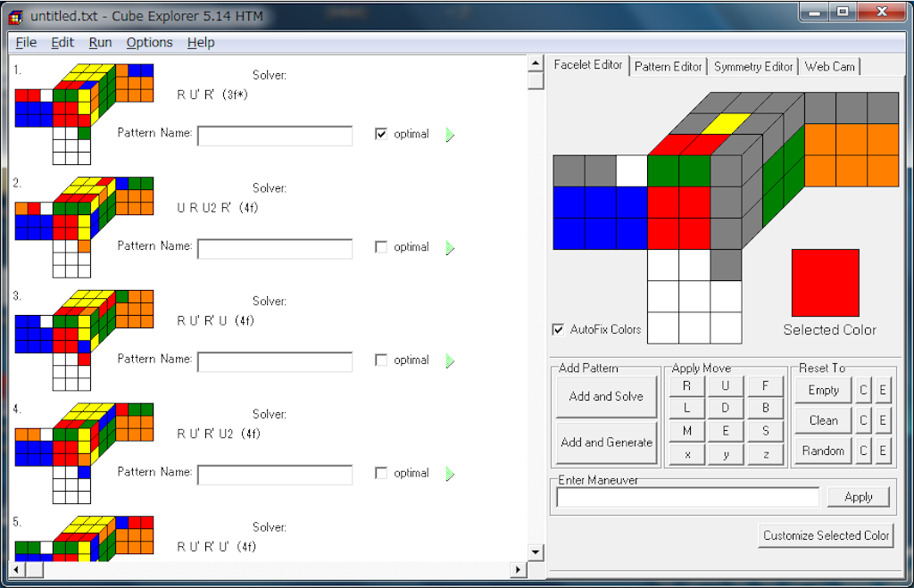Apply slice move M
914x588 pixels.
pyautogui.click(x=686, y=431)
